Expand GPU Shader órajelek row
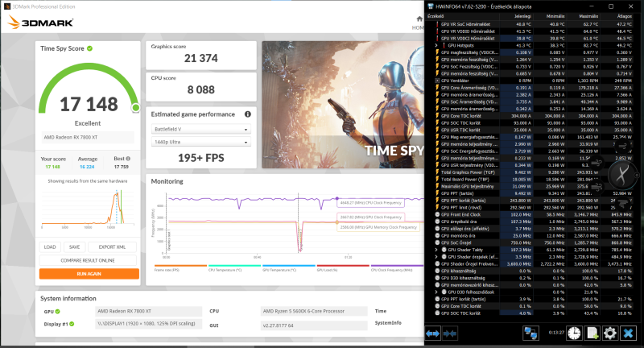The image size is (644, 348). click(x=436, y=257)
